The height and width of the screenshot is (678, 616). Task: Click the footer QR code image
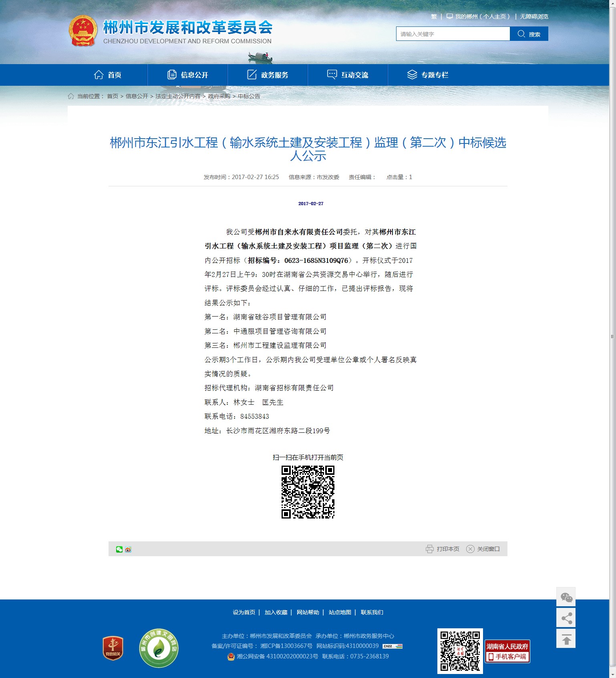coord(460,651)
